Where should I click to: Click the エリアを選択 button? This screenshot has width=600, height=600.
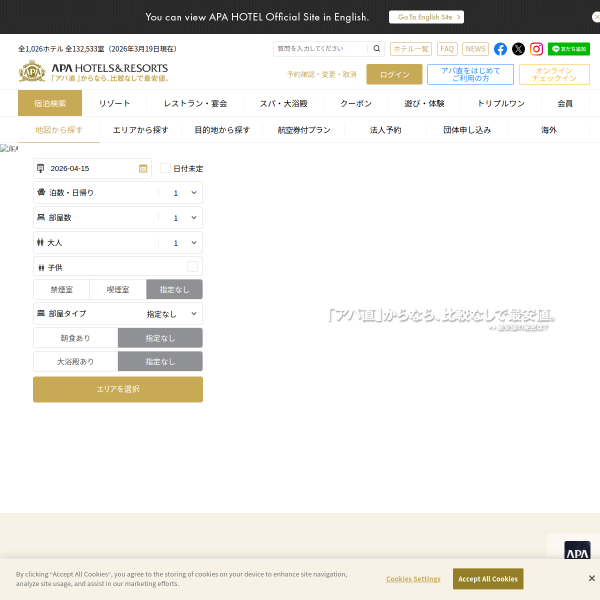pyautogui.click(x=118, y=389)
